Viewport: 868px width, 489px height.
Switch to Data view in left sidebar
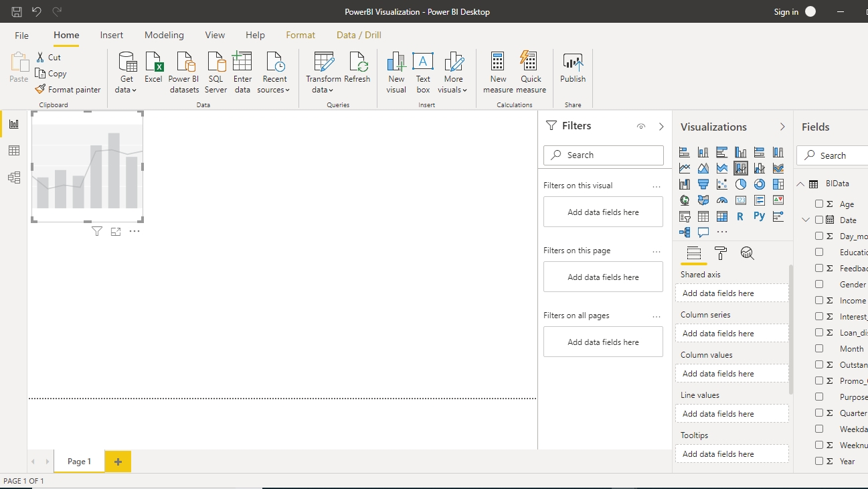14,151
